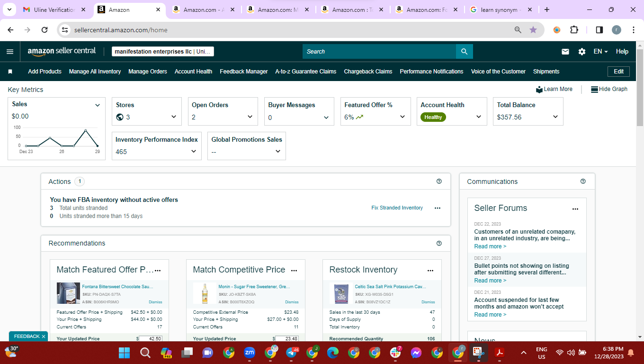
Task: Open the Chrome tab search chevron
Action: tap(9, 9)
